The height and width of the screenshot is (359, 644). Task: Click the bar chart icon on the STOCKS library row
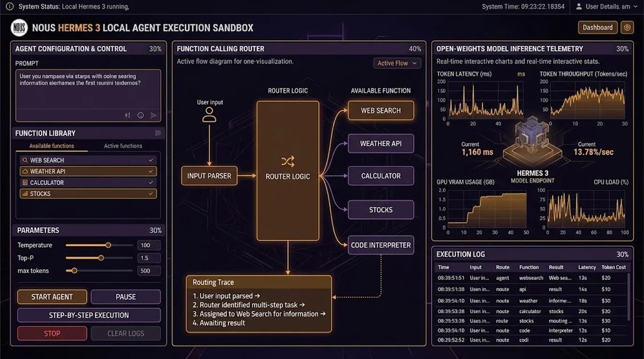click(24, 194)
